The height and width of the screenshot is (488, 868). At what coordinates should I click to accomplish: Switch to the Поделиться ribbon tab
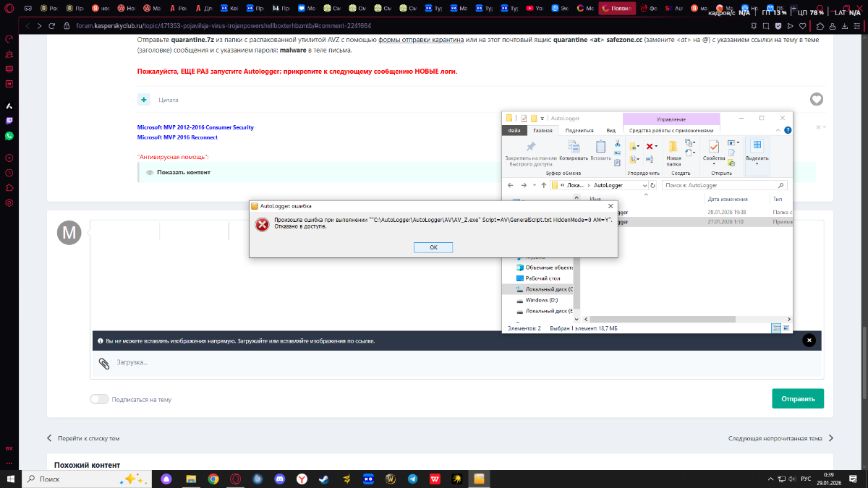tap(579, 131)
